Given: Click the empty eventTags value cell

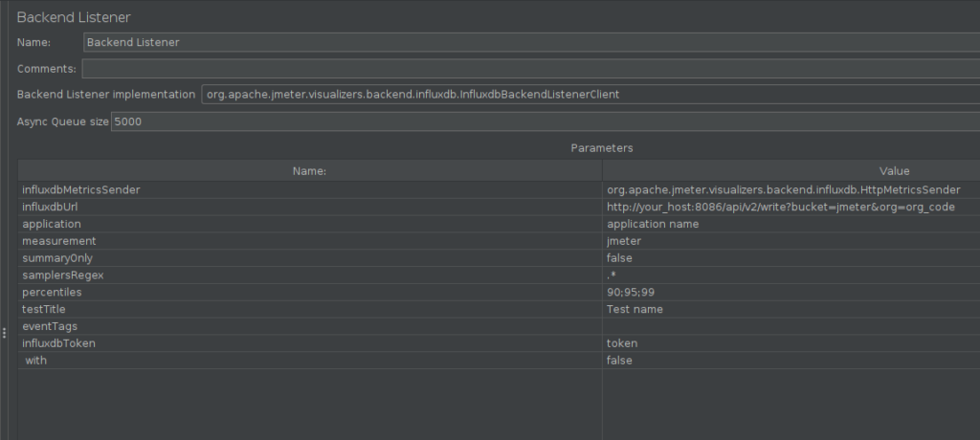Looking at the screenshot, I should [791, 326].
